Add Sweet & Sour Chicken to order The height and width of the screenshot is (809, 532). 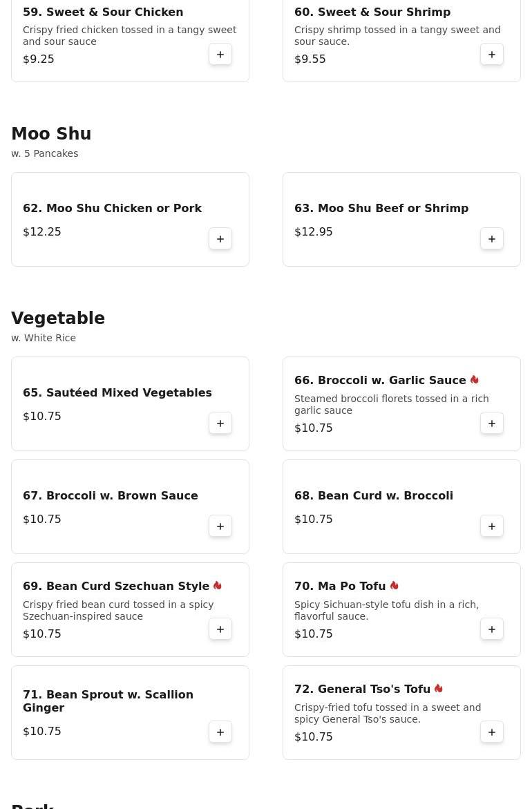click(220, 54)
